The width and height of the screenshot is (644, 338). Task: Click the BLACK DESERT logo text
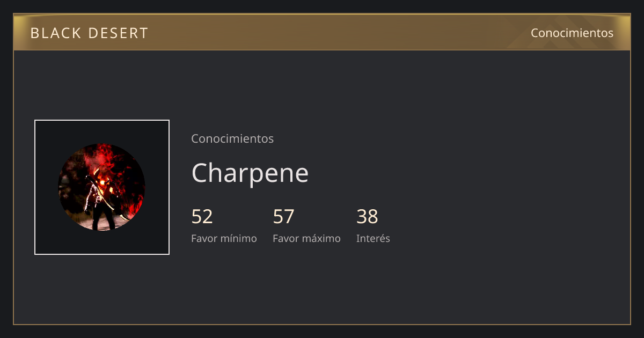pos(89,33)
